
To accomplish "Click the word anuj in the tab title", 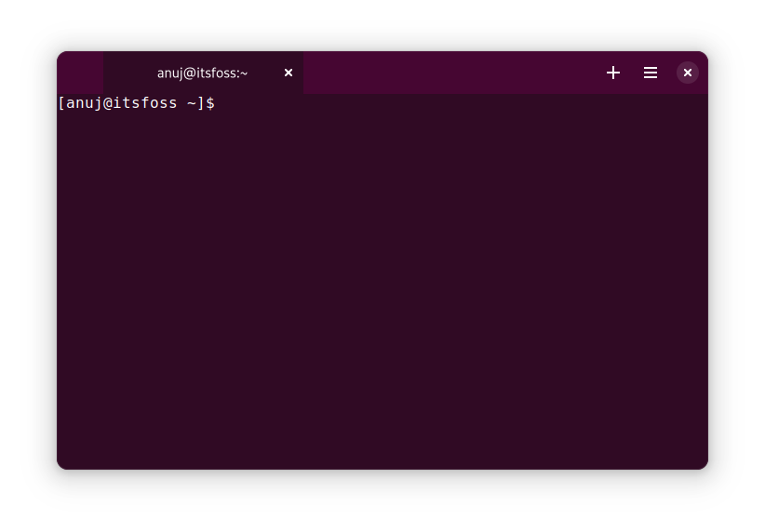I will coord(171,73).
